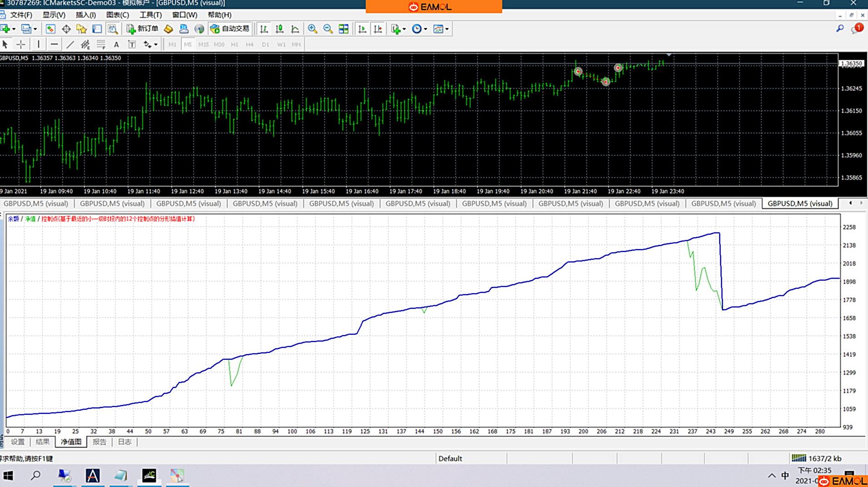
Task: Toggle the Strategy Tester magnifier icon
Action: (x=112, y=29)
